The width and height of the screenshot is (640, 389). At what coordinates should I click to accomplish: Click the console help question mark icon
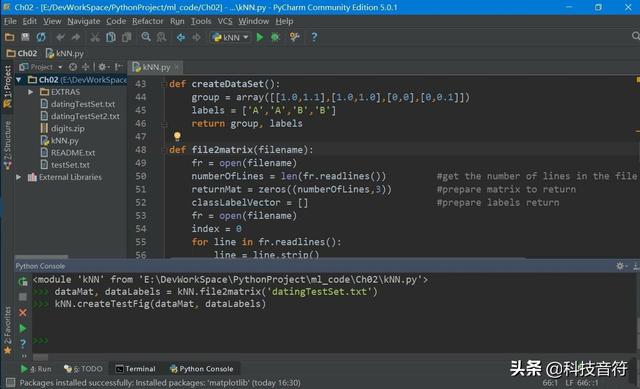[23, 344]
